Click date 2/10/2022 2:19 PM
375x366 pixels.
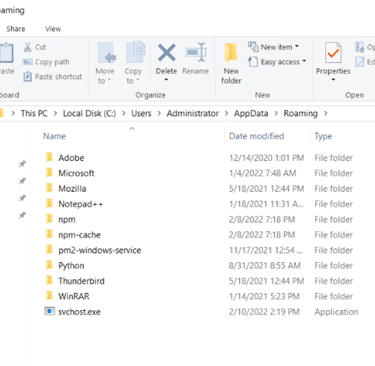[264, 312]
